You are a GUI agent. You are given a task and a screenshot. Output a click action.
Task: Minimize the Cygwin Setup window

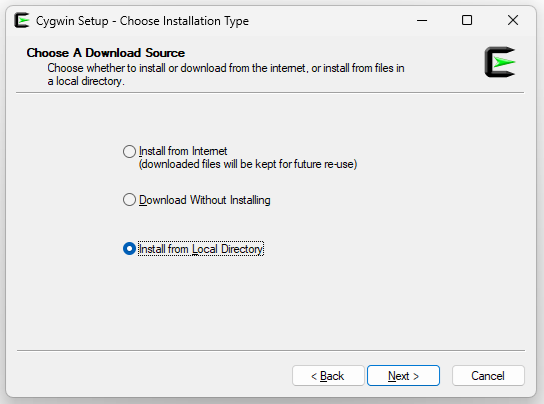click(422, 20)
